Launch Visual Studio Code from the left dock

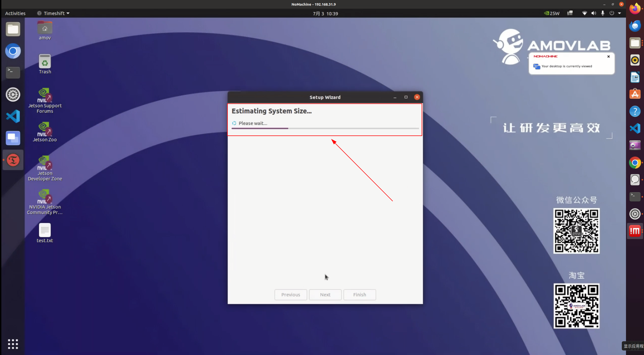[x=13, y=117]
